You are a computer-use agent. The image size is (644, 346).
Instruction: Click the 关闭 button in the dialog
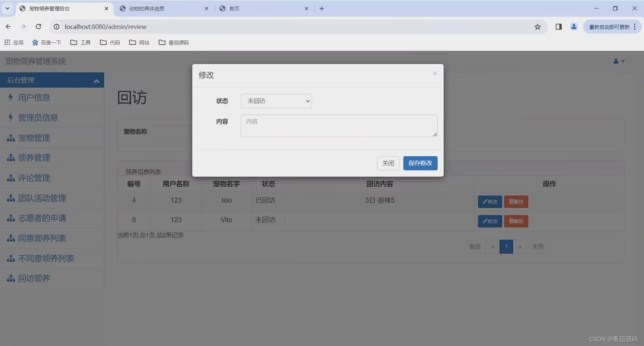click(388, 163)
